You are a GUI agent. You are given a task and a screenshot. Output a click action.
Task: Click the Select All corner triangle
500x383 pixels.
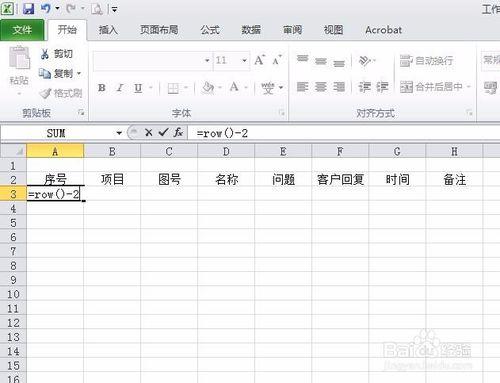[13, 151]
